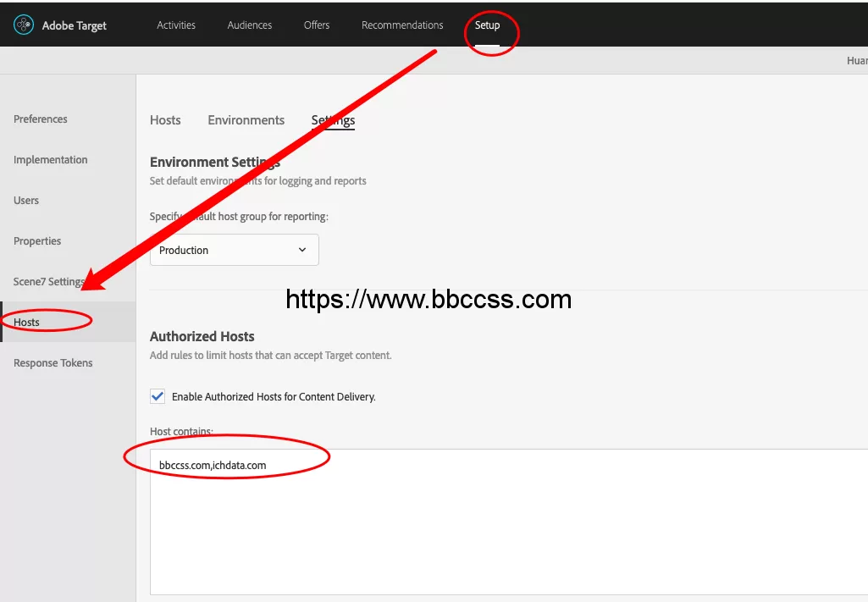Go to the Offers section

point(317,25)
